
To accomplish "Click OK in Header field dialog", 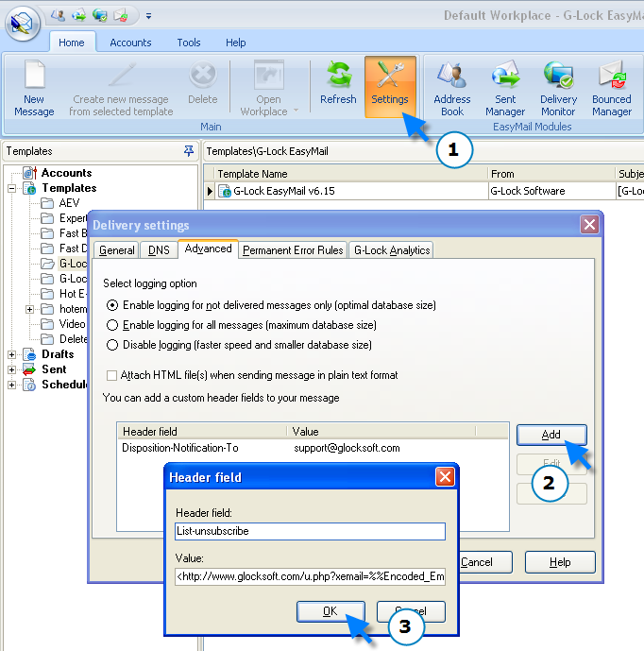I will [330, 611].
